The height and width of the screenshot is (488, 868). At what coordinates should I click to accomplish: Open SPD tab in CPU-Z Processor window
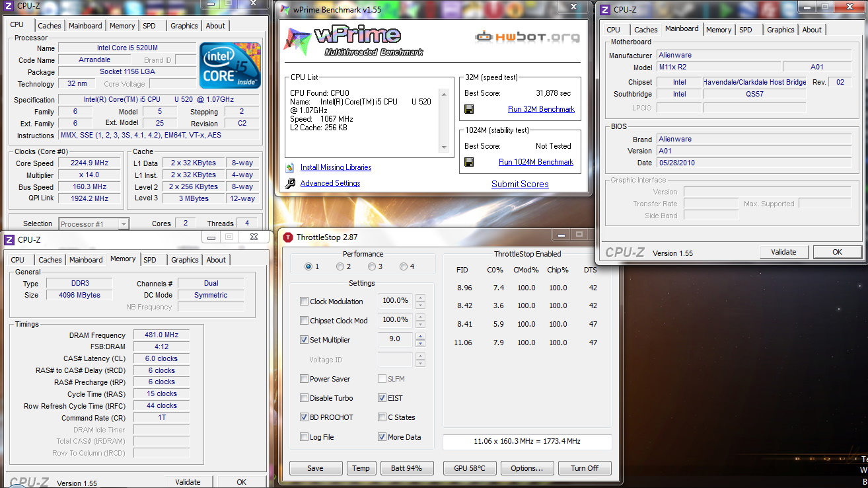(149, 26)
